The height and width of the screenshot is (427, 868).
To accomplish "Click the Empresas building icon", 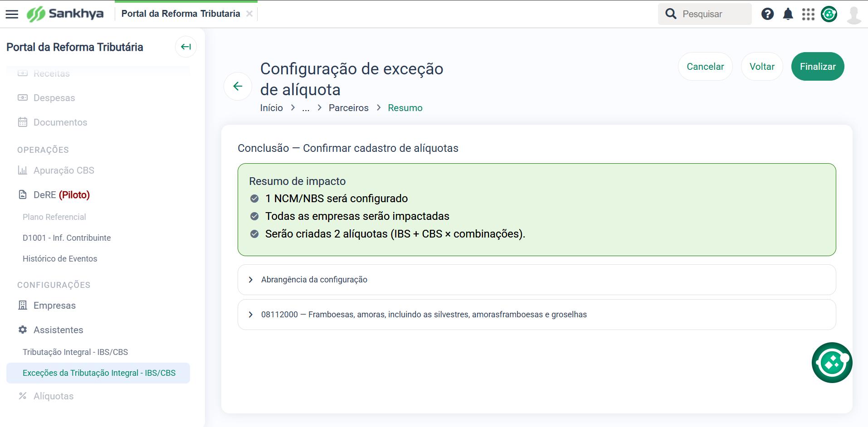I will click(x=23, y=305).
